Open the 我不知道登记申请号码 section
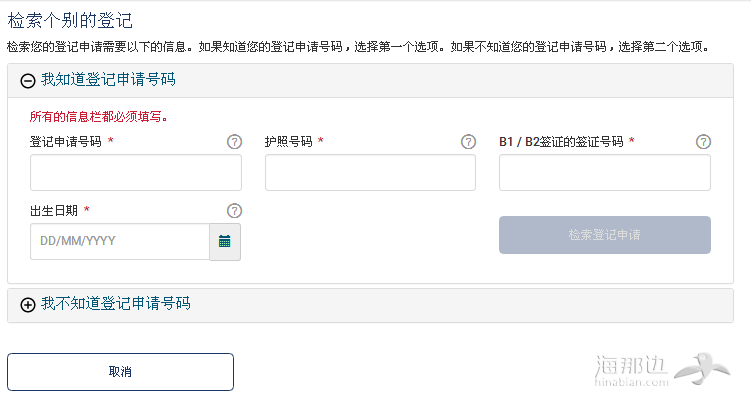Image resolution: width=751 pixels, height=403 pixels. click(x=115, y=303)
